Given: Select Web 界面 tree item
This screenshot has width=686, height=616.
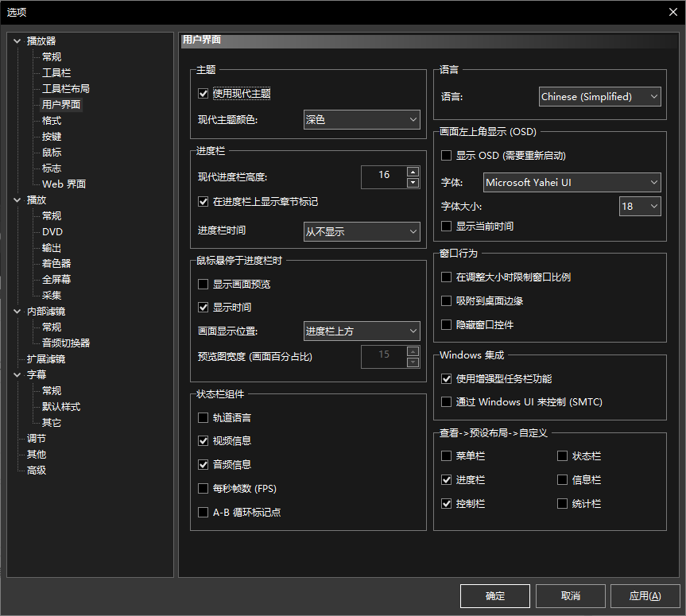Looking at the screenshot, I should [x=64, y=184].
